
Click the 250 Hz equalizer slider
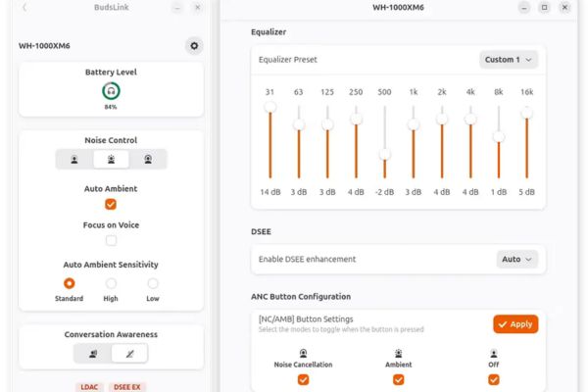pos(356,142)
